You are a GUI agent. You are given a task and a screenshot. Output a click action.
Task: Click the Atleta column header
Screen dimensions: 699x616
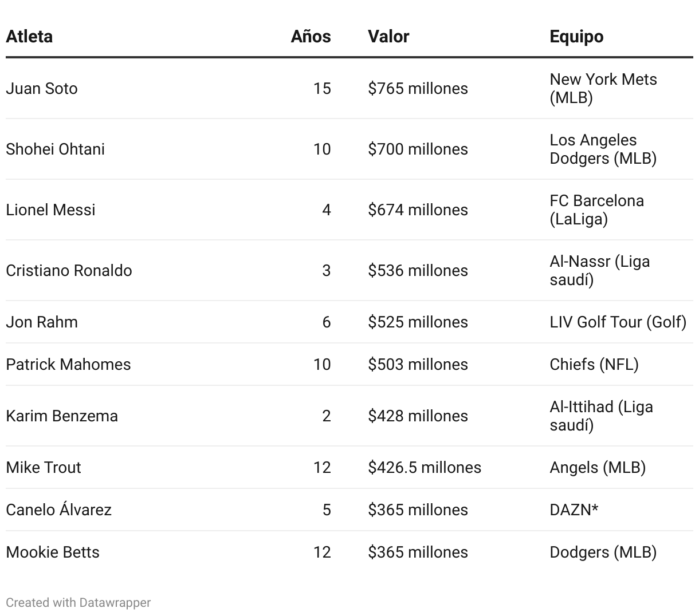coord(29,36)
